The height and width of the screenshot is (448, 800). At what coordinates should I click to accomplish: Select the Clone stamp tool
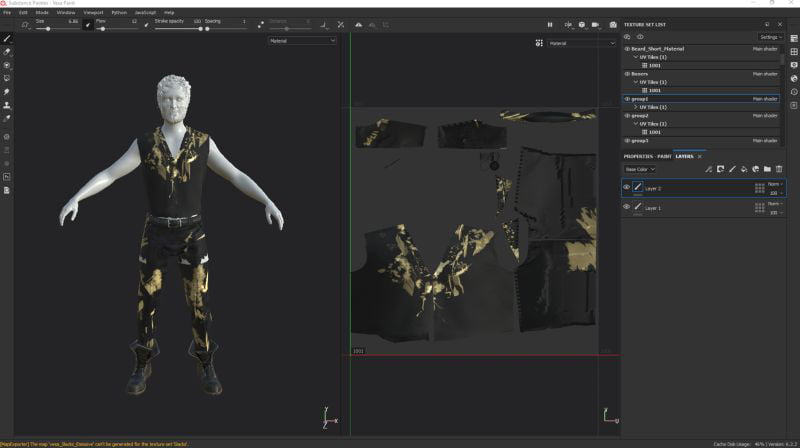click(x=7, y=104)
